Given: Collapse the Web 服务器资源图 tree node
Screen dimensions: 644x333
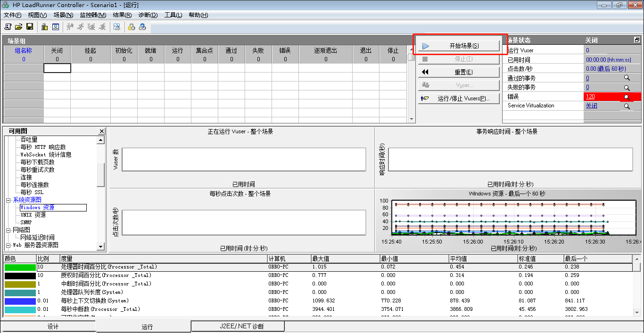Looking at the screenshot, I should 8,245.
